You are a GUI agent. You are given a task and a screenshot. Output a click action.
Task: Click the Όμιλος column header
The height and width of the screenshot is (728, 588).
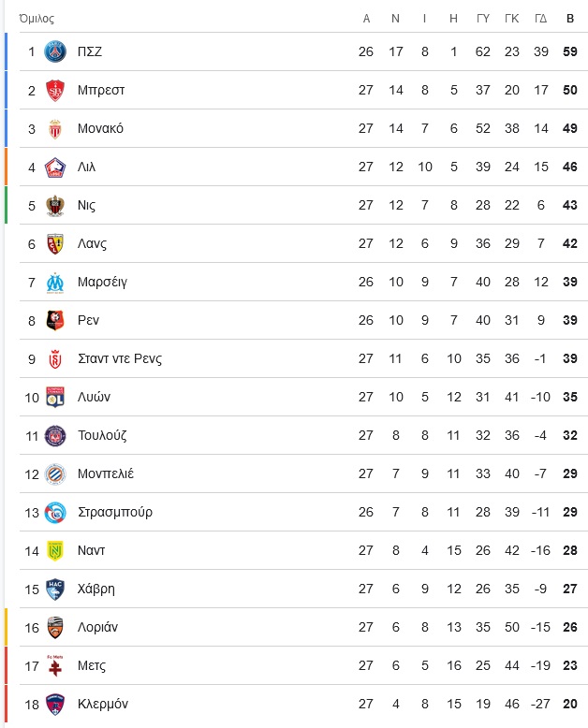coord(37,19)
